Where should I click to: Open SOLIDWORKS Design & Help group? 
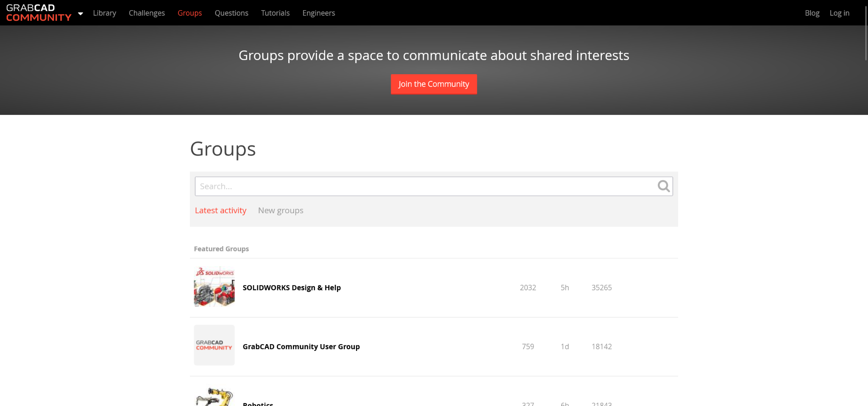point(292,287)
